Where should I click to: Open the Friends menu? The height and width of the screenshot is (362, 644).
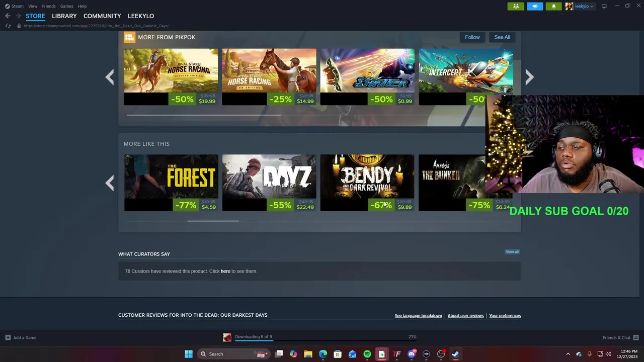coord(49,6)
